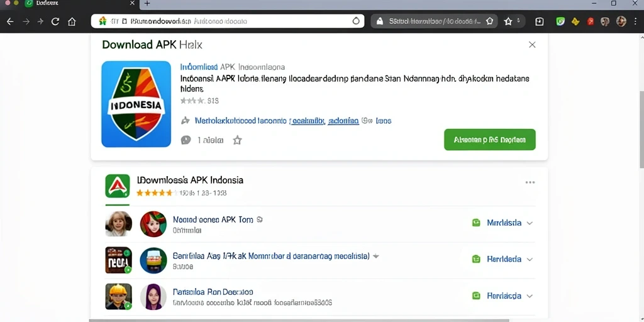The width and height of the screenshot is (644, 322).
Task: Close the Download APK panel with the X
Action: click(x=532, y=45)
